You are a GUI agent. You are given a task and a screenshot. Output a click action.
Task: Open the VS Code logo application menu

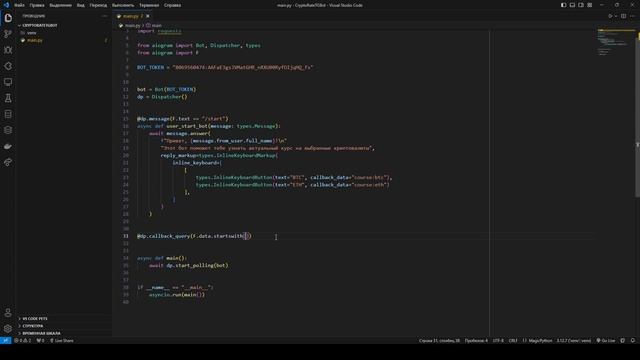(x=6, y=5)
